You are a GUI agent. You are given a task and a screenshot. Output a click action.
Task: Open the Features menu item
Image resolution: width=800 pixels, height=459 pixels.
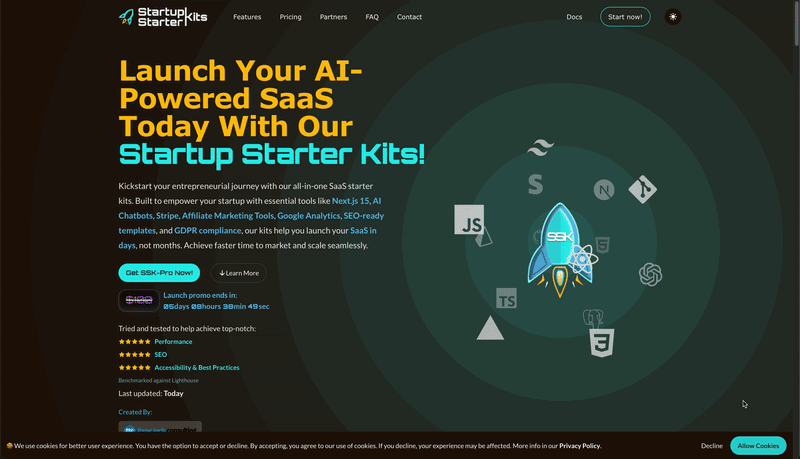click(247, 17)
